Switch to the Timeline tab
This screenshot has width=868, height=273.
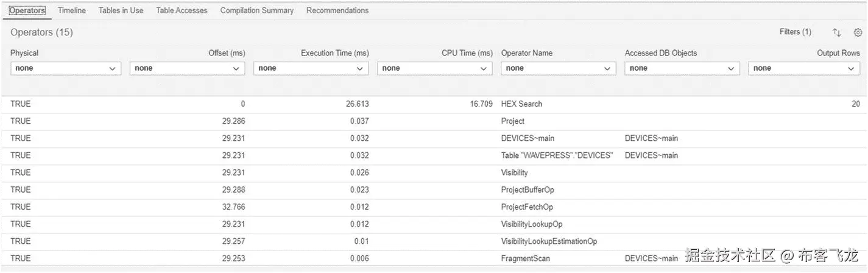pos(72,10)
